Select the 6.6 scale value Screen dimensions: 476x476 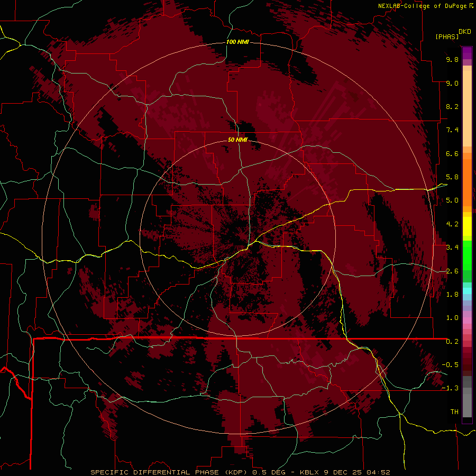click(x=452, y=153)
